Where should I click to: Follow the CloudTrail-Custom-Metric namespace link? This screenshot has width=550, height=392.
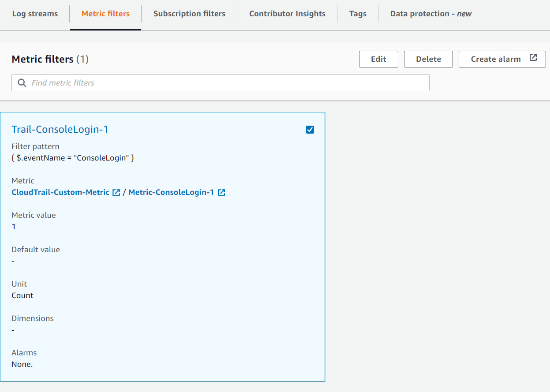coord(60,192)
